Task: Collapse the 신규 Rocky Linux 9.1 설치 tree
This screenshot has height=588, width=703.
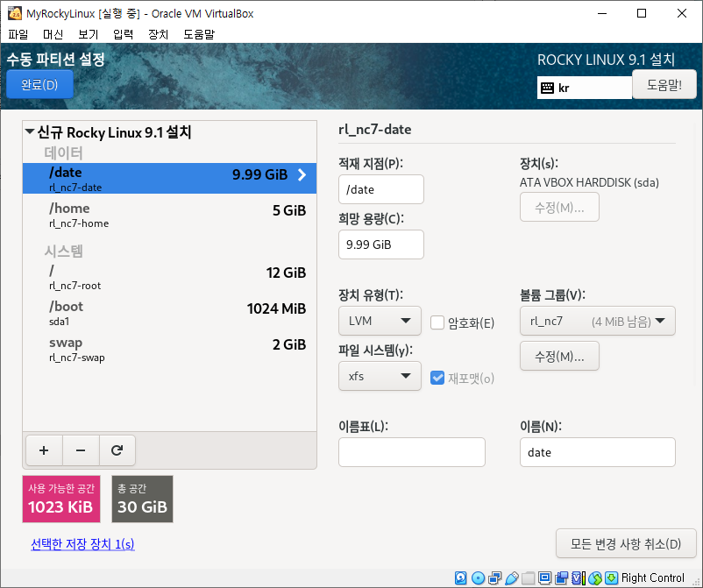Action: pos(30,131)
